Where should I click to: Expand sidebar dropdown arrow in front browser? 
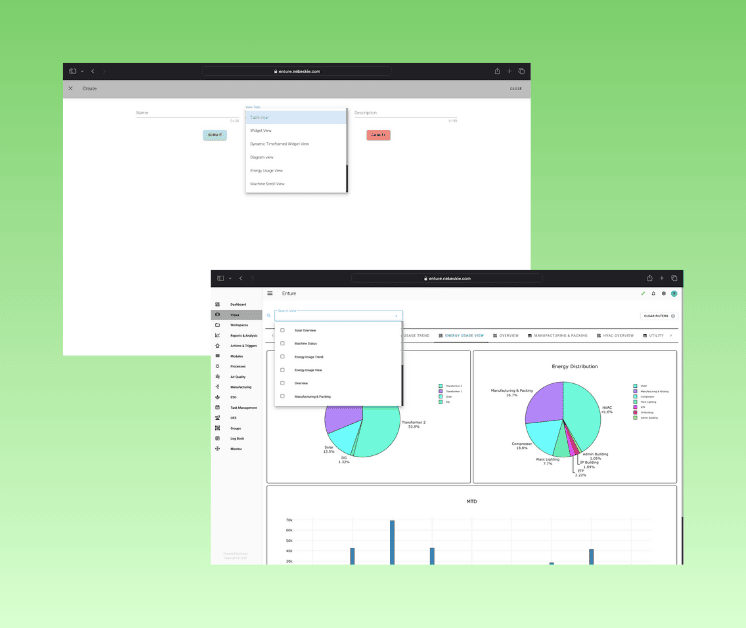[230, 278]
